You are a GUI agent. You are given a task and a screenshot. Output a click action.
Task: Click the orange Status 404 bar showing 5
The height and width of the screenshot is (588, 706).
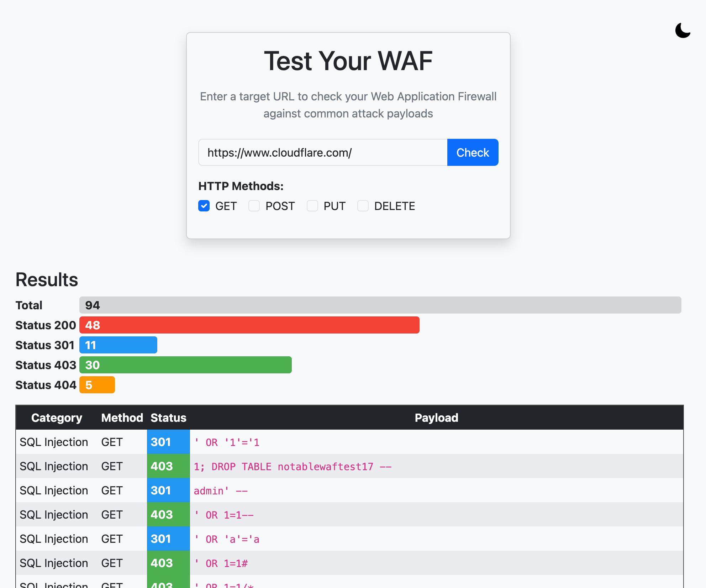coord(97,385)
